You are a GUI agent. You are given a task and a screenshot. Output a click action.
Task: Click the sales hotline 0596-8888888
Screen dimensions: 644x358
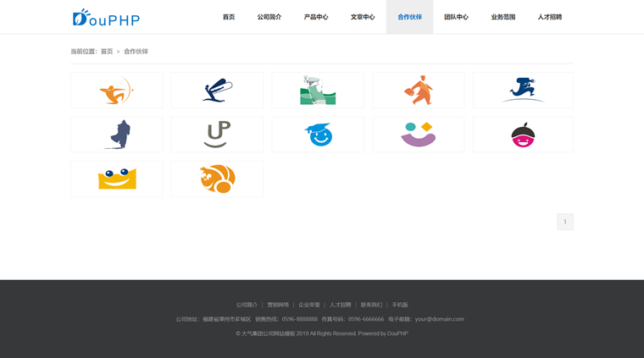tap(300, 319)
